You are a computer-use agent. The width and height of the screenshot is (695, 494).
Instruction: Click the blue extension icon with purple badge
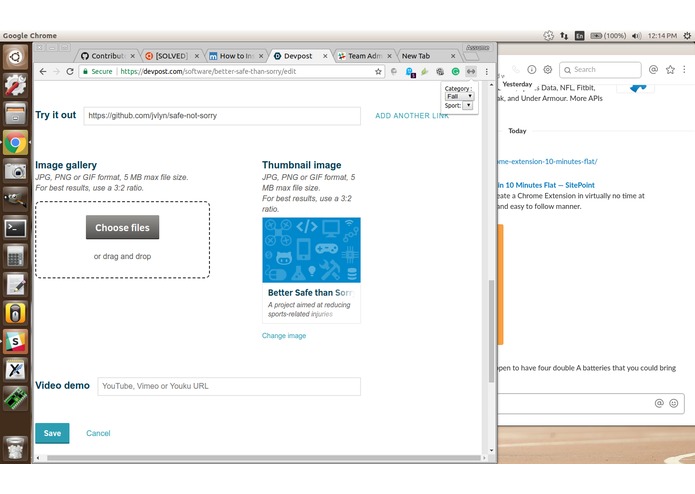410,72
